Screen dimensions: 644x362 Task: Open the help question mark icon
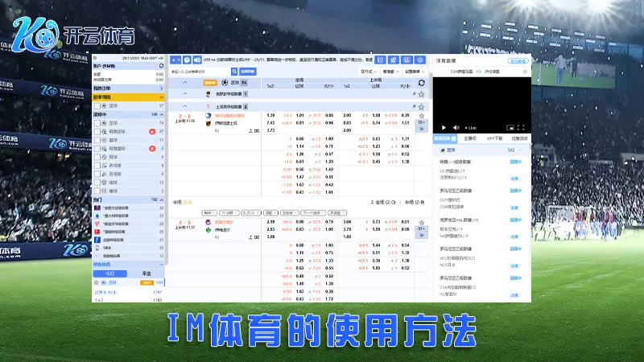187,60
